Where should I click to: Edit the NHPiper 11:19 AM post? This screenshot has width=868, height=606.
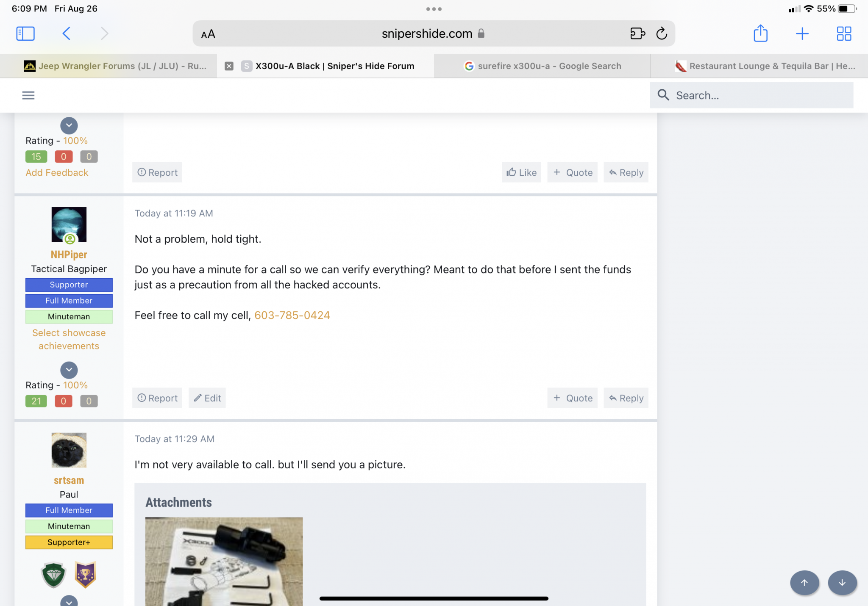click(x=207, y=398)
